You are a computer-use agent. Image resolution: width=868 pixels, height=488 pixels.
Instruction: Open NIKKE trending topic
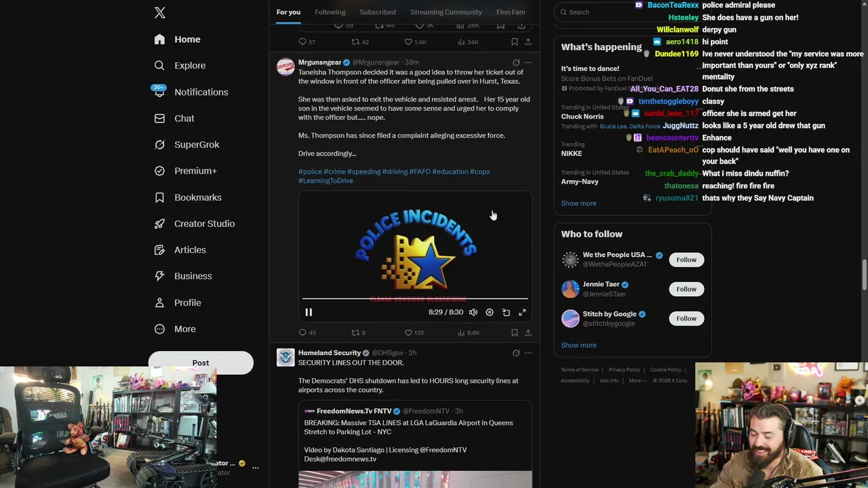click(x=572, y=154)
